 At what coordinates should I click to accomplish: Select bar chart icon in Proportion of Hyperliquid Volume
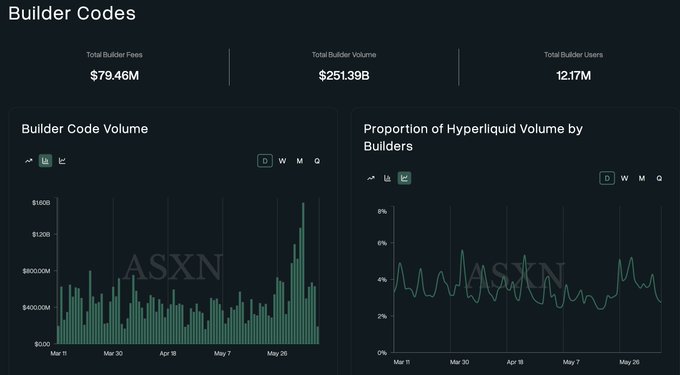click(x=387, y=178)
